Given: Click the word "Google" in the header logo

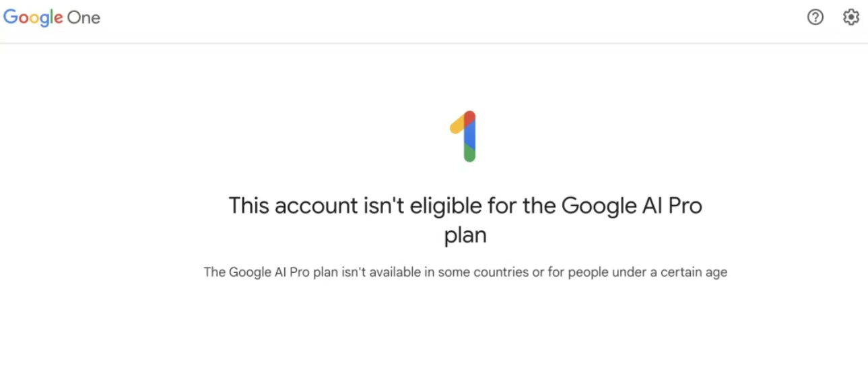Looking at the screenshot, I should point(33,18).
